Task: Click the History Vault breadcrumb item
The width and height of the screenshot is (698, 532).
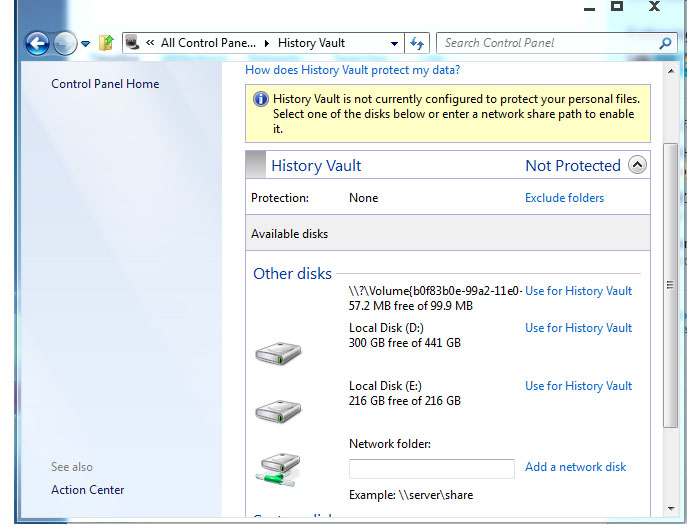Action: [x=311, y=43]
